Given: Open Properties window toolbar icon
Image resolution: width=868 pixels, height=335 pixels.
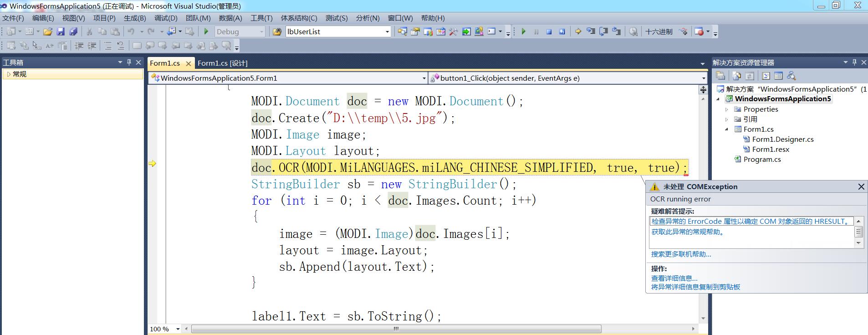Looking at the screenshot, I should tap(415, 31).
